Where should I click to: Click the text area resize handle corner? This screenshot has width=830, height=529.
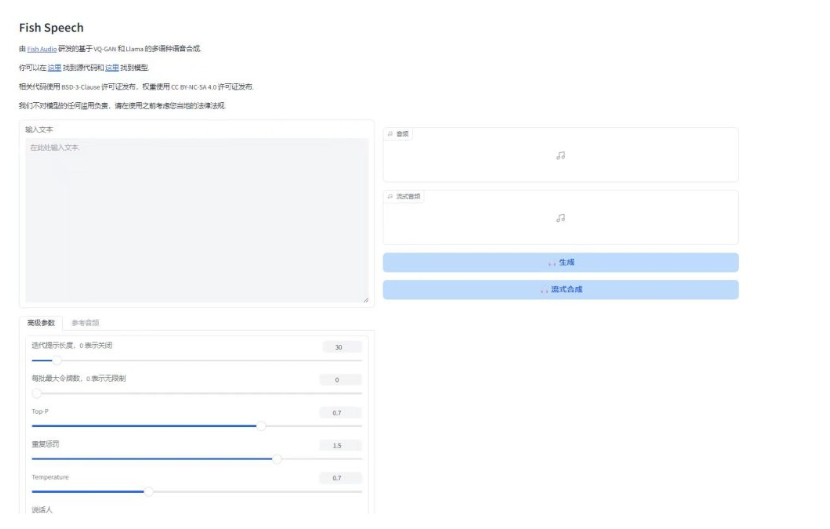(364, 299)
